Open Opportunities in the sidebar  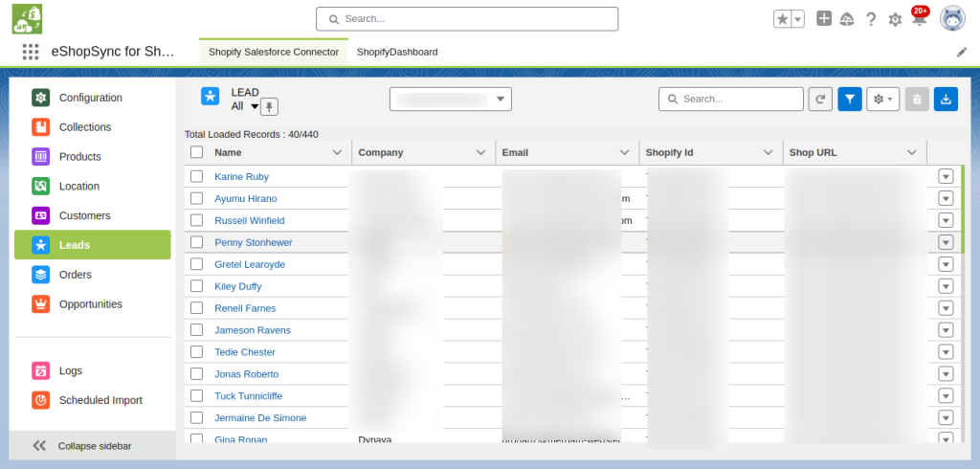pyautogui.click(x=93, y=304)
